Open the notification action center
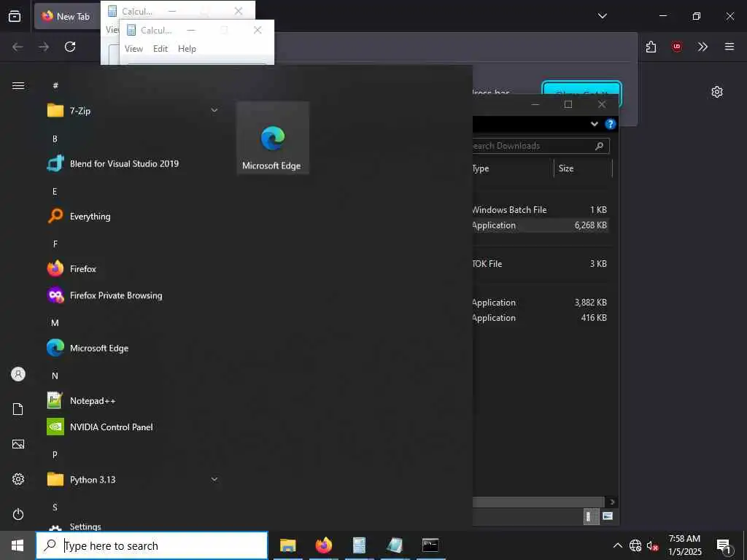The height and width of the screenshot is (560, 747). click(x=724, y=546)
